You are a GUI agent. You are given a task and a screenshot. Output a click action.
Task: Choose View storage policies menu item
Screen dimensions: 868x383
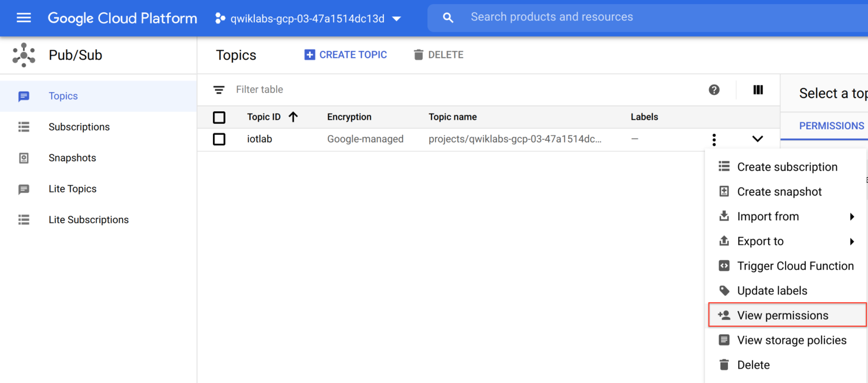786,340
